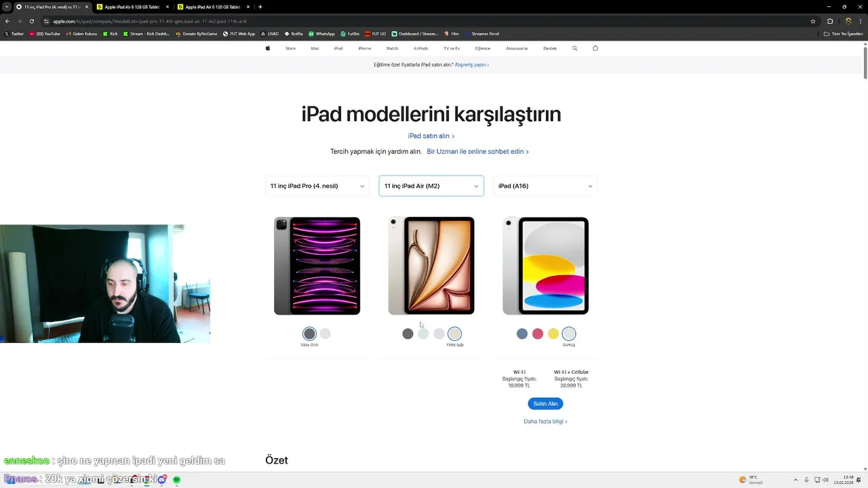Open the Daha fazla bilgi link
The width and height of the screenshot is (868, 488).
[545, 421]
